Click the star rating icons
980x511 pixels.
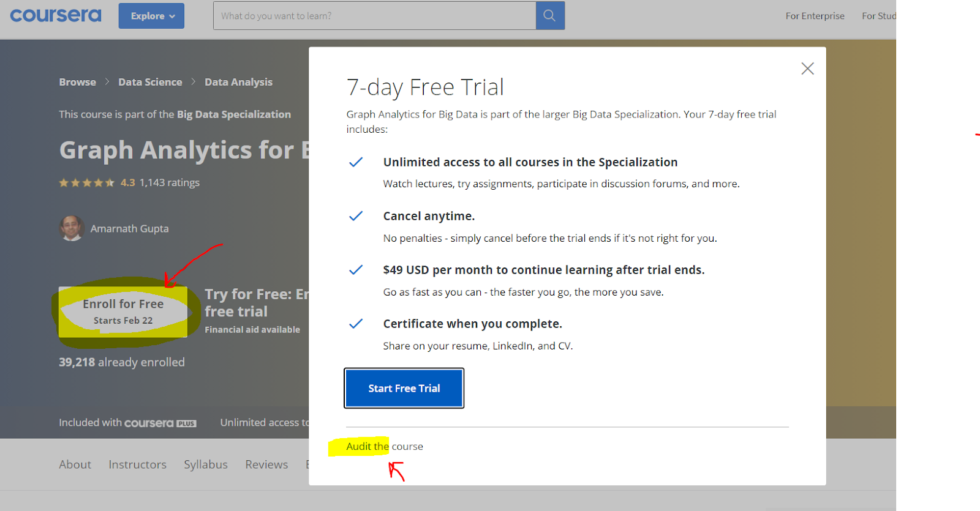(86, 182)
